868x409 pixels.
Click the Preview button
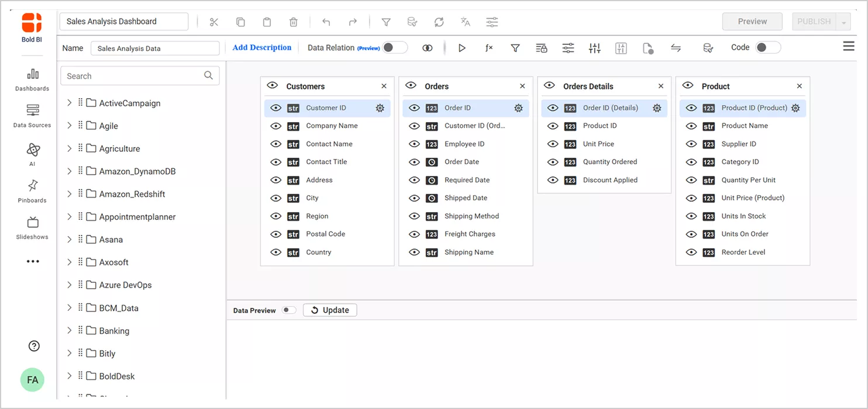752,22
